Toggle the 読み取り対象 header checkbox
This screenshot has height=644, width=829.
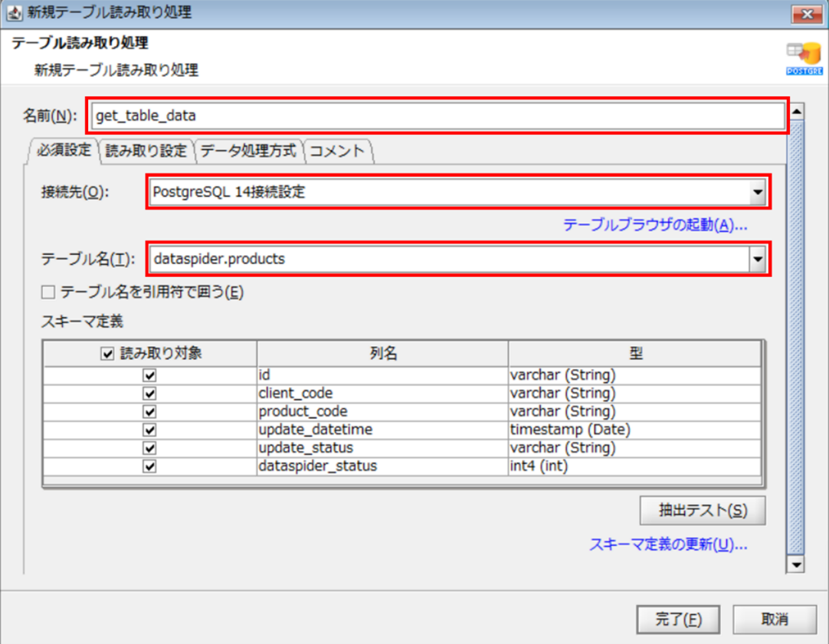(107, 354)
